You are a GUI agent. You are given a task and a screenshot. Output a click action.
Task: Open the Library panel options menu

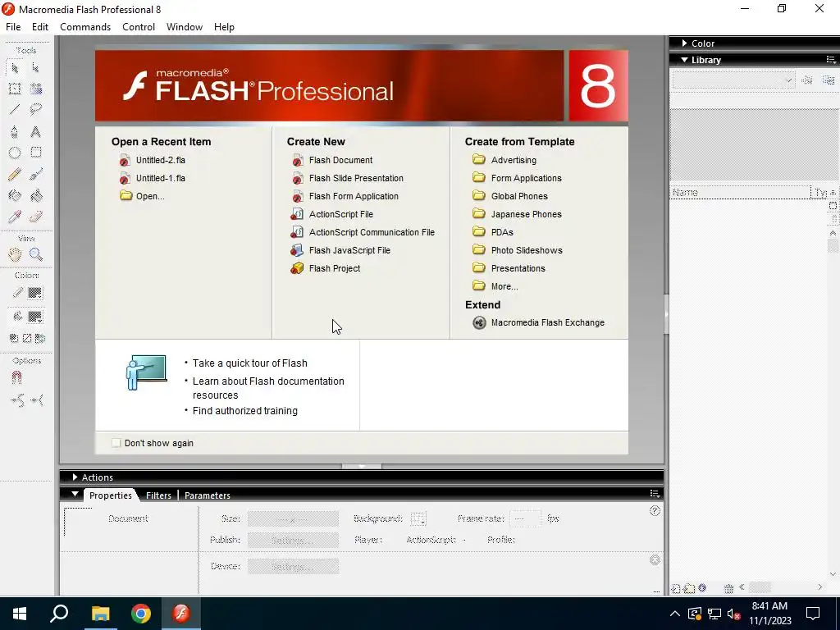831,59
